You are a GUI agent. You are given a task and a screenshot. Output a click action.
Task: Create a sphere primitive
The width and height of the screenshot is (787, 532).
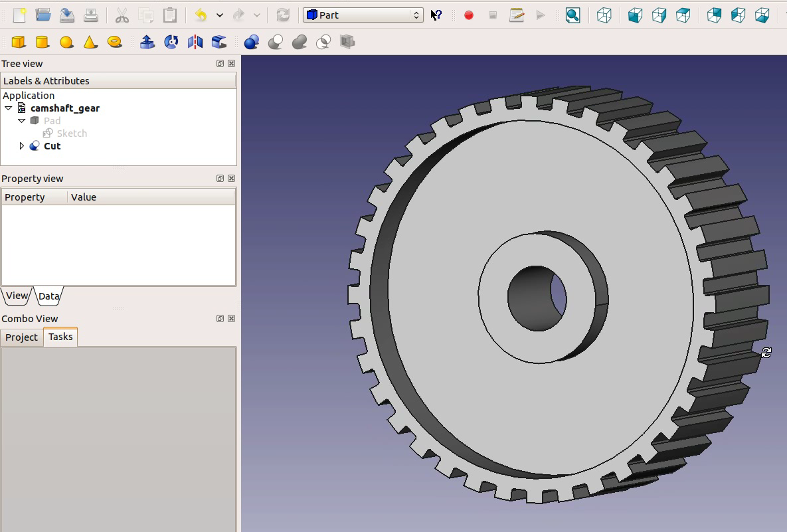click(66, 41)
